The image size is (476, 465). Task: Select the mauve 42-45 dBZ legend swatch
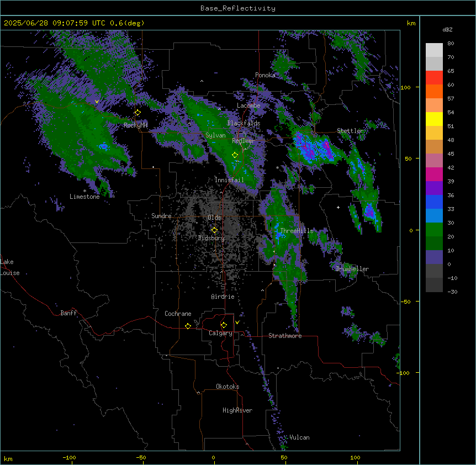pyautogui.click(x=434, y=161)
